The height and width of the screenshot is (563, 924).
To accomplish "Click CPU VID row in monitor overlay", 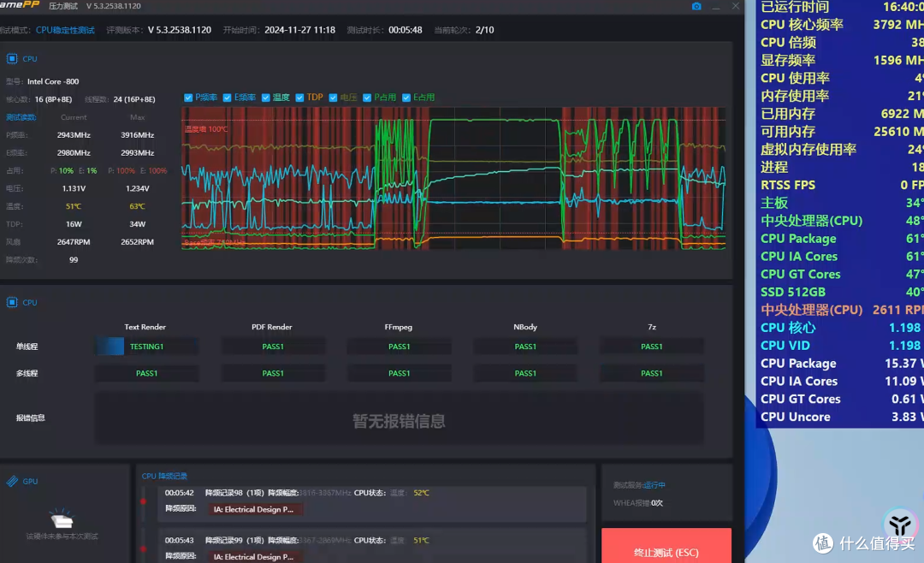I will 842,346.
